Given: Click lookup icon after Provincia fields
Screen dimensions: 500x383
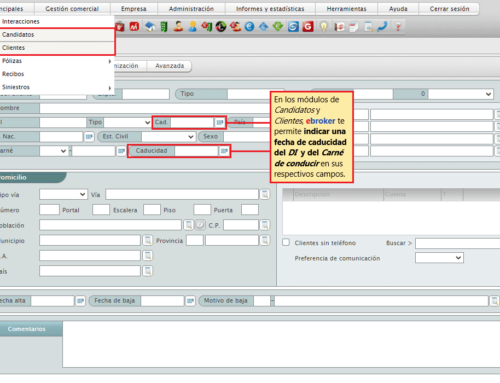Looking at the screenshot, I should (x=265, y=240).
